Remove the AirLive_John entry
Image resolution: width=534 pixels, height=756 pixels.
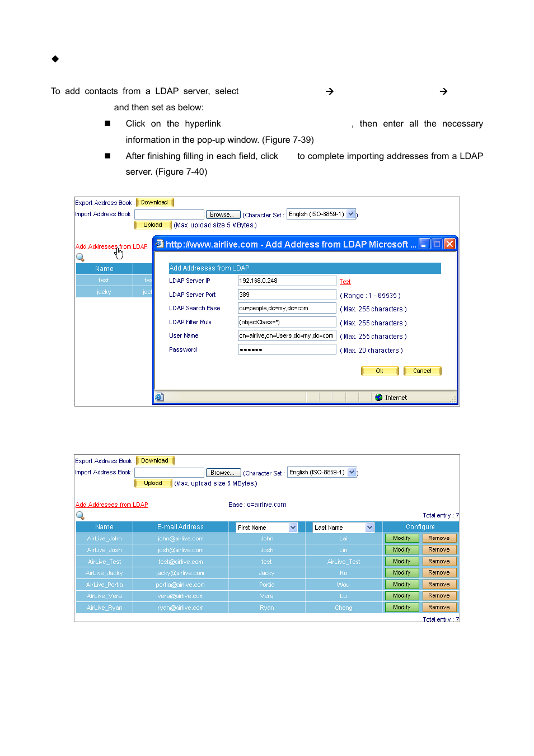(x=439, y=538)
